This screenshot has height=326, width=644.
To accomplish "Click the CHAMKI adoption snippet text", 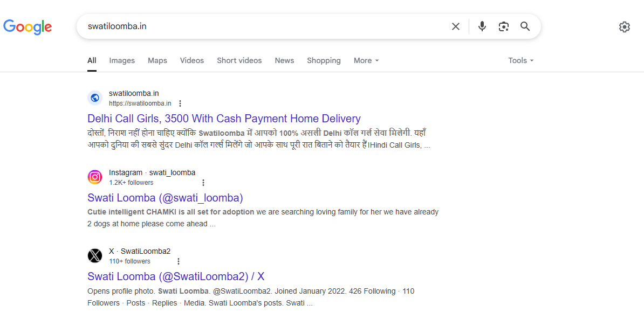I will pyautogui.click(x=263, y=218).
